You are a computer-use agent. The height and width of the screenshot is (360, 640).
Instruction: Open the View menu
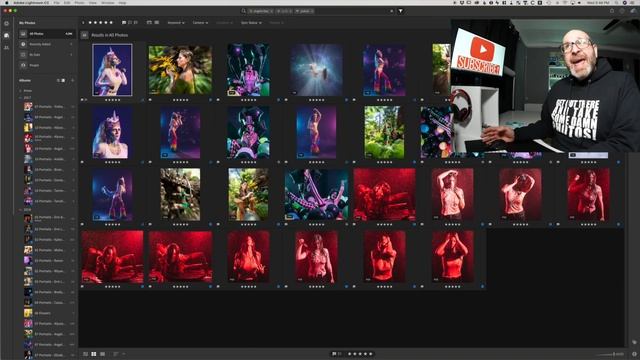(x=93, y=3)
